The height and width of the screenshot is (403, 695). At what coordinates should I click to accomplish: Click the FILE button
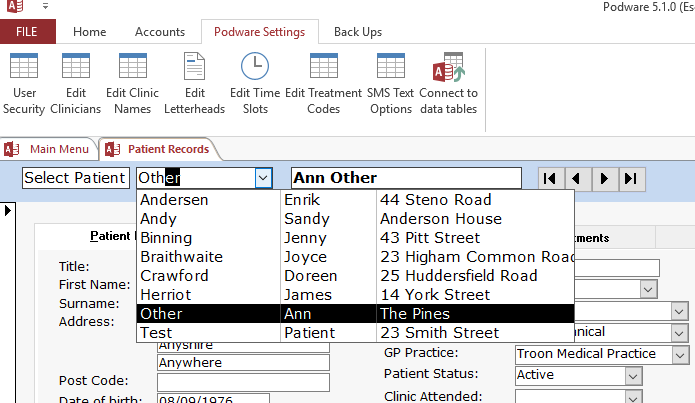click(x=28, y=32)
